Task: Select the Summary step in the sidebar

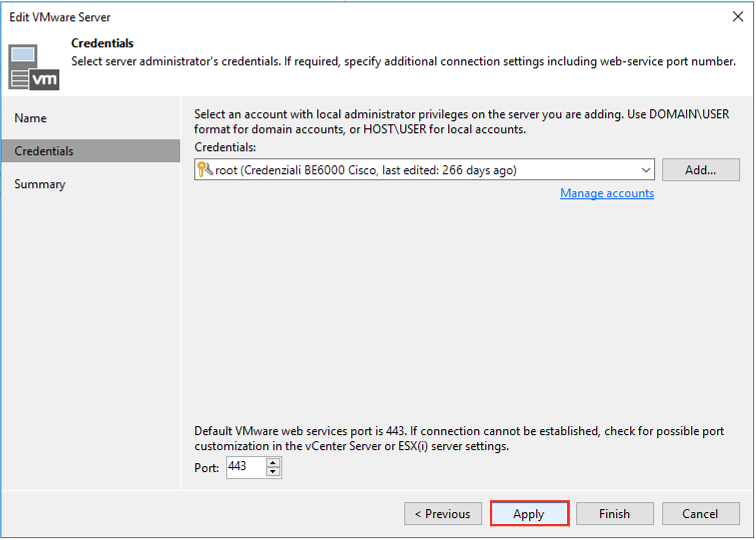Action: point(40,184)
